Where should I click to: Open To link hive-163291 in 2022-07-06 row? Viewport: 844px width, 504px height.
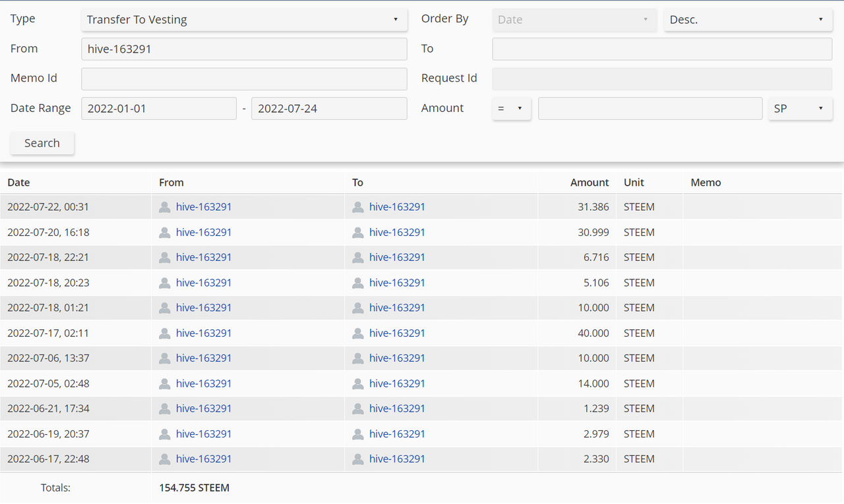coord(397,358)
